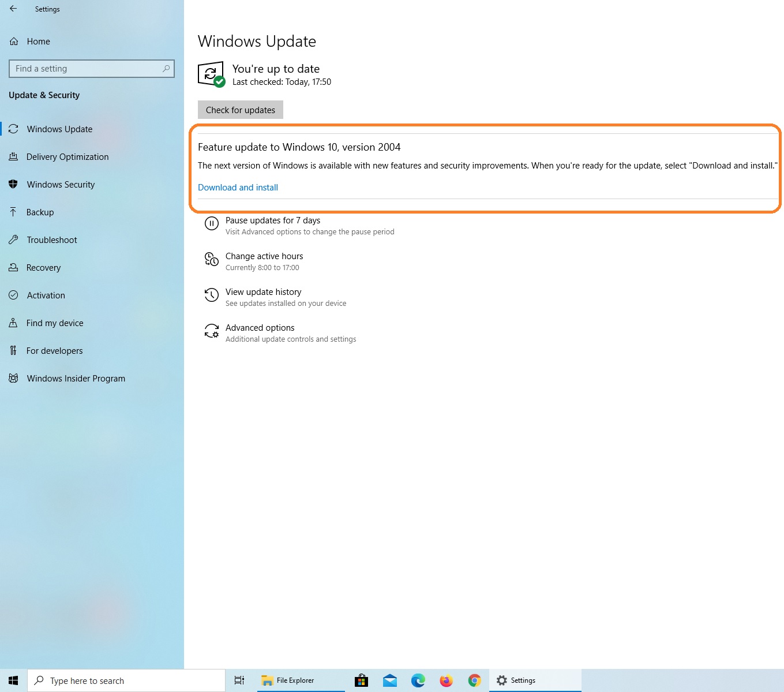Click the Activation checkmark icon
Screen dimensions: 784x692
(x=14, y=295)
